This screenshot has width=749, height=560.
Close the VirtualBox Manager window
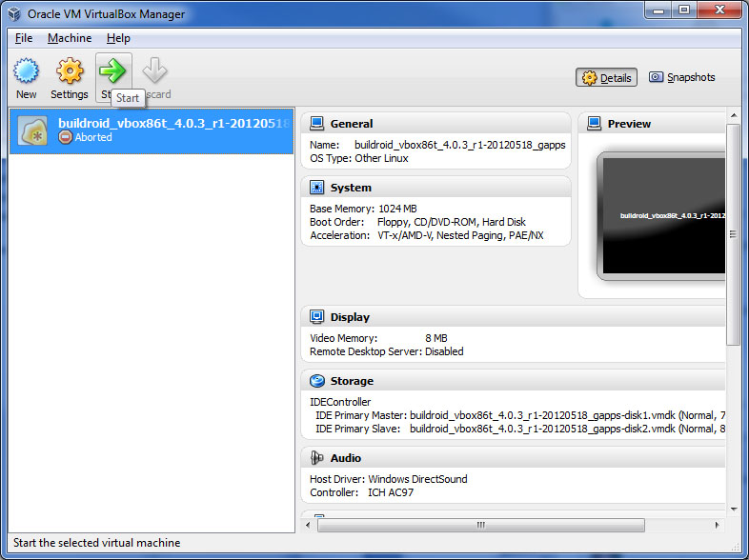(x=719, y=10)
